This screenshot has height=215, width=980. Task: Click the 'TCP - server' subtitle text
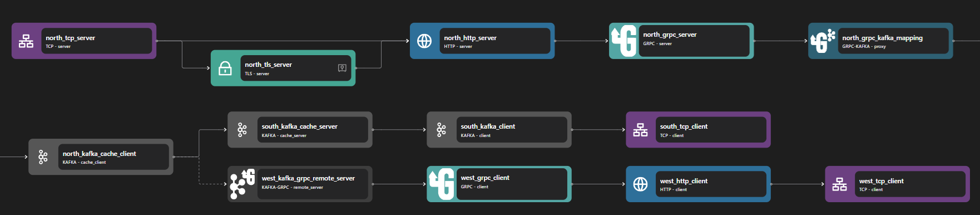pos(58,47)
